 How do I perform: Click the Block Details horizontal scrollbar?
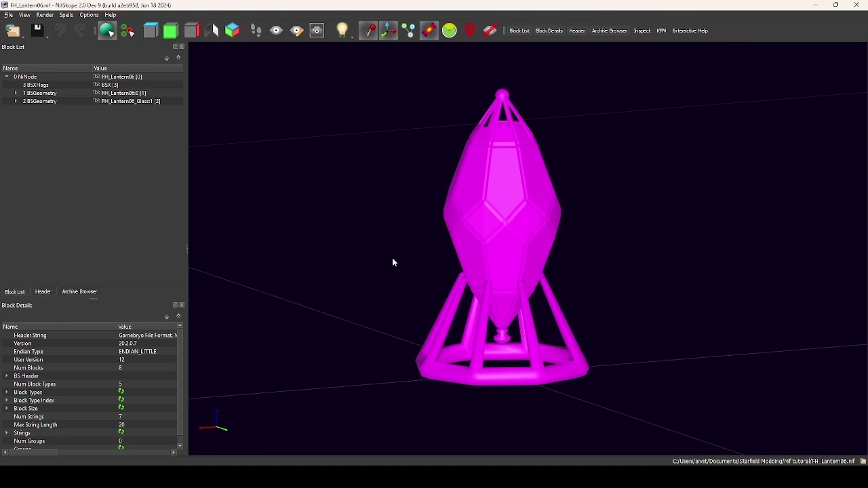coord(89,453)
